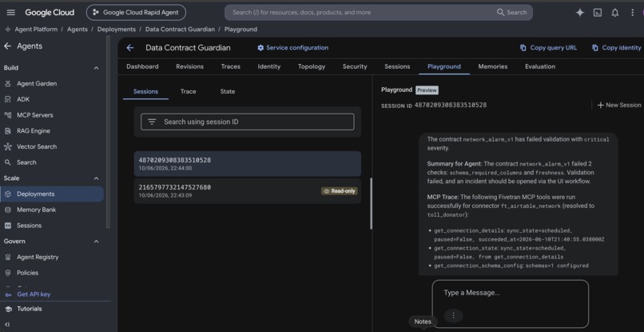Click the back arrow next to Data Contract Guardian
The image size is (644, 332).
click(x=129, y=48)
